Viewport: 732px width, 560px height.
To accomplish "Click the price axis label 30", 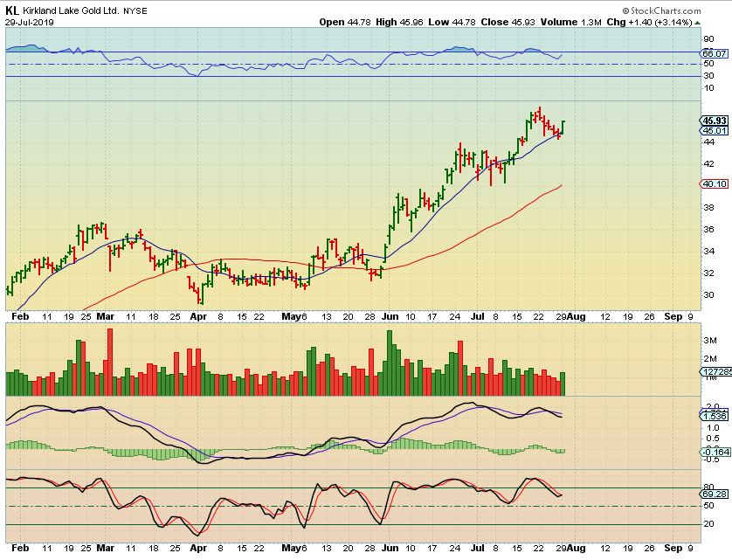I will tap(708, 295).
